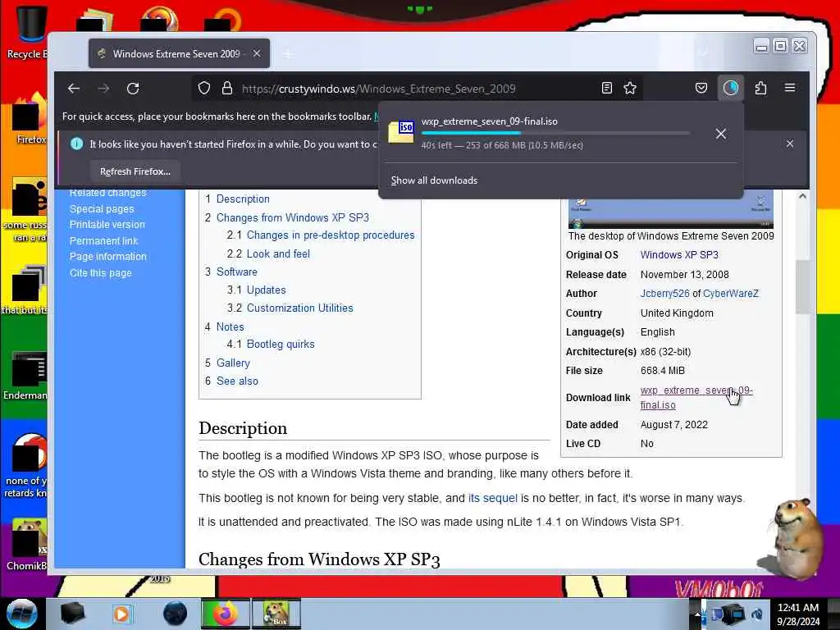Cancel the wxp_extreme_seven_09-final.iso download

point(721,134)
